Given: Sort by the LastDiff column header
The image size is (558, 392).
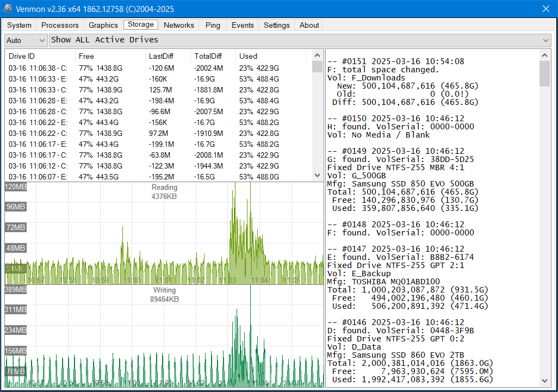Looking at the screenshot, I should (168, 56).
